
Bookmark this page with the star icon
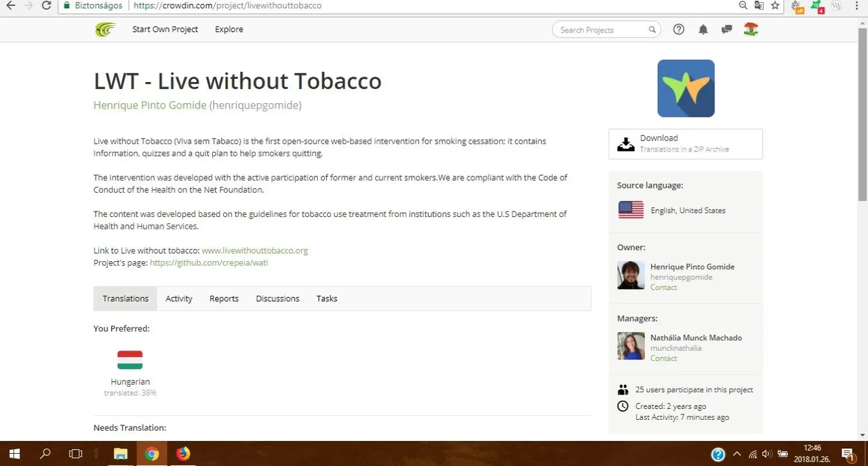tap(775, 5)
